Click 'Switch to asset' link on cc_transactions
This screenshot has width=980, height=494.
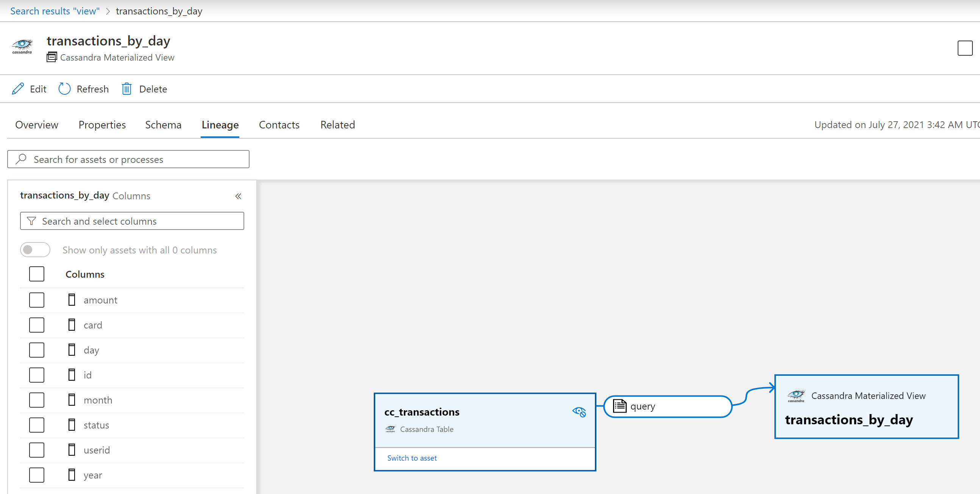pyautogui.click(x=412, y=458)
